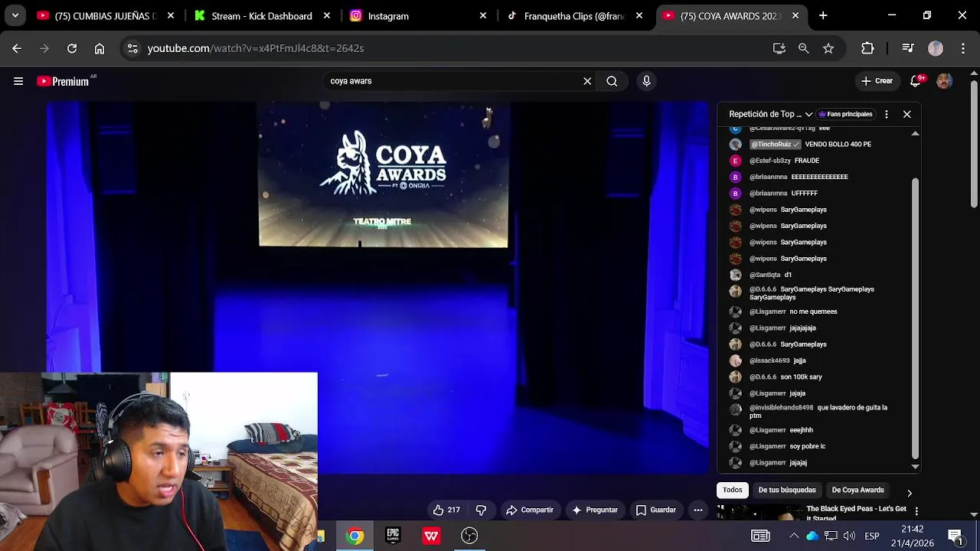980x551 pixels.
Task: Click the Preguntar button
Action: click(594, 510)
